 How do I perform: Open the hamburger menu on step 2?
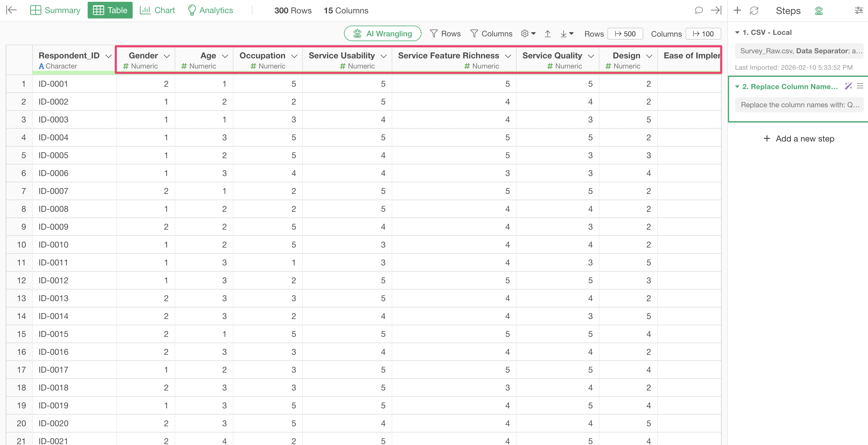[x=860, y=86]
